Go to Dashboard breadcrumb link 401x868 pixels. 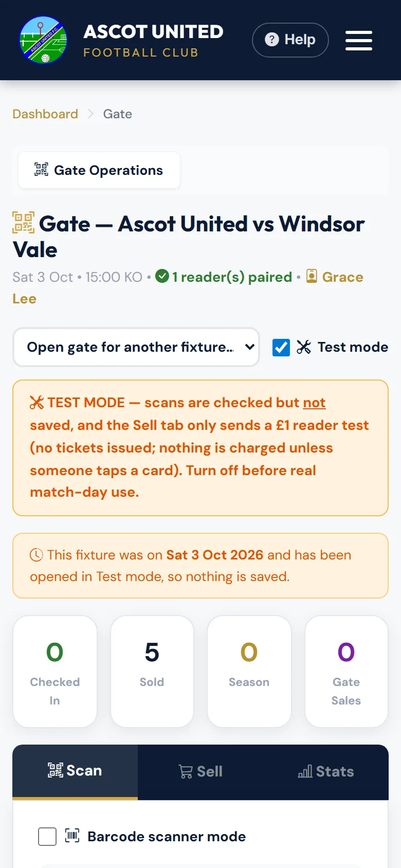[45, 114]
